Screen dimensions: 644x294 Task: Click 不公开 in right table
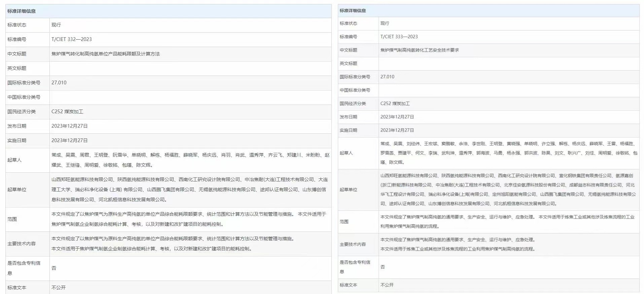point(387,285)
